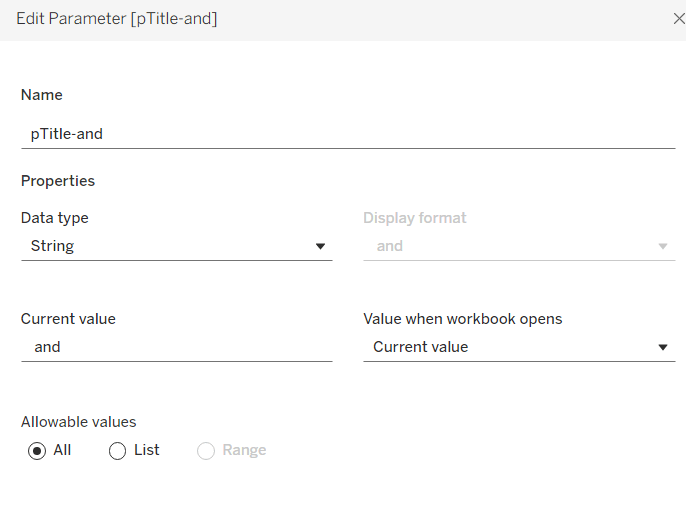Click the Value when workbook opens label

tap(462, 319)
